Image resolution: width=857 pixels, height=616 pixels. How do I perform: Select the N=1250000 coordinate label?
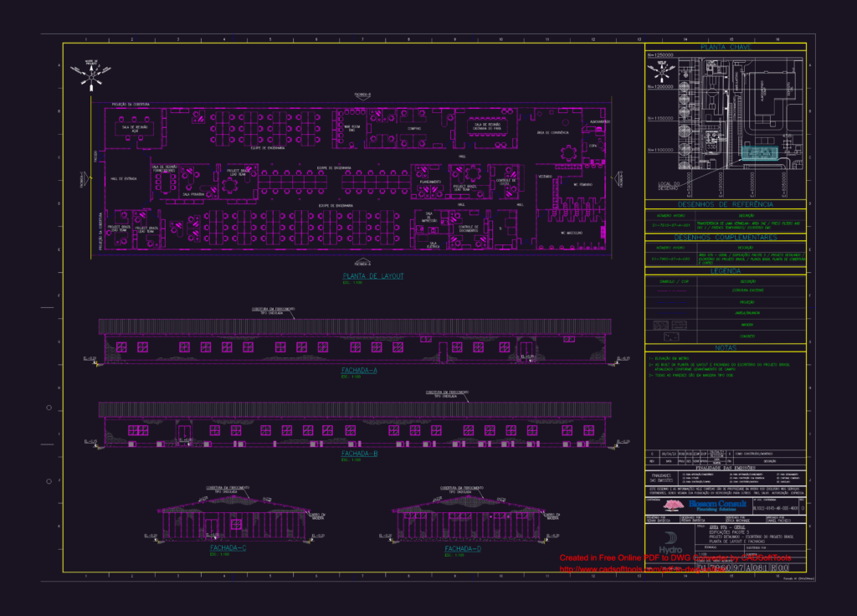(x=660, y=55)
